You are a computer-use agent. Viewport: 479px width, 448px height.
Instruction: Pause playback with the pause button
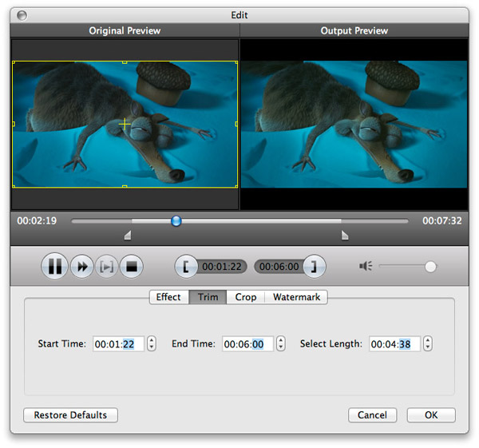click(54, 266)
